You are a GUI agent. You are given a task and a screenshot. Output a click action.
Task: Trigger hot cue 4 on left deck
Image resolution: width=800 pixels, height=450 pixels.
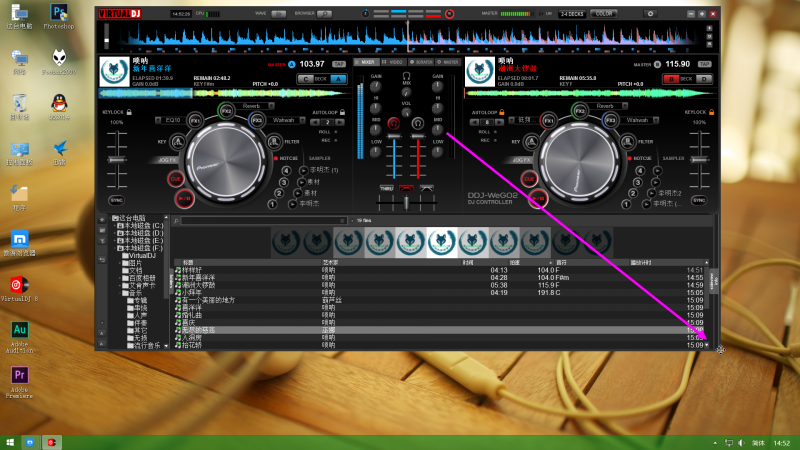click(x=288, y=170)
